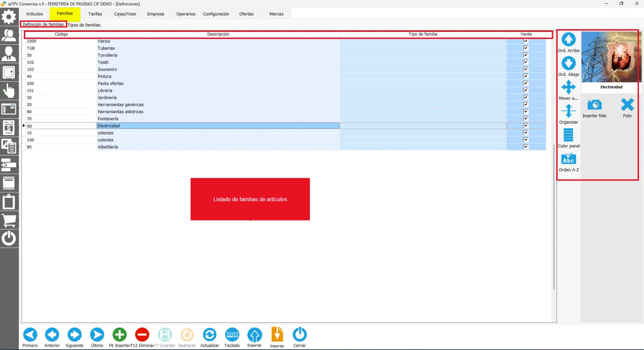The width and height of the screenshot is (644, 350).
Task: Select the Herramientas genéricas row
Action: coord(285,105)
